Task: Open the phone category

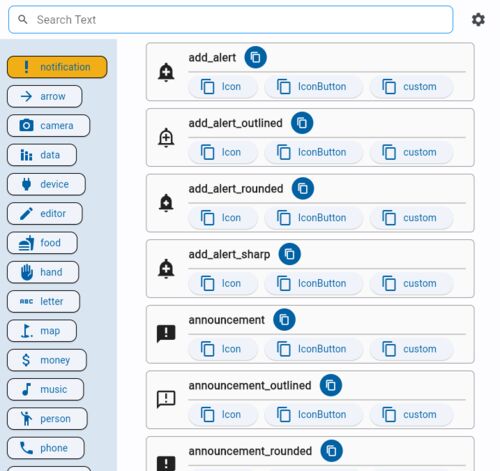Action: (46, 448)
